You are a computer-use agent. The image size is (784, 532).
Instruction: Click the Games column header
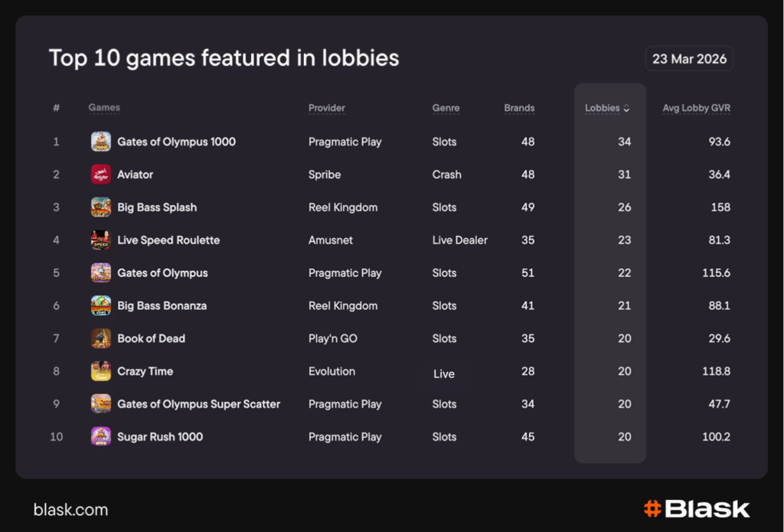(x=104, y=108)
